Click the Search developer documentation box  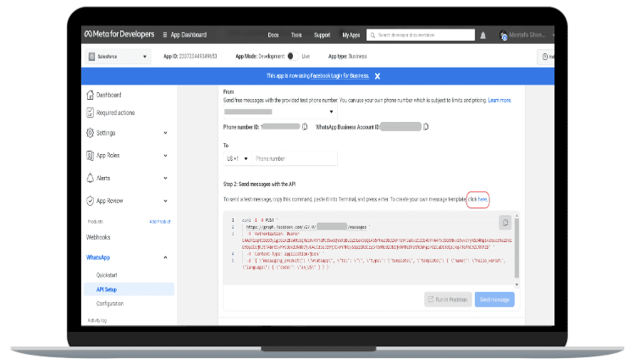[421, 35]
